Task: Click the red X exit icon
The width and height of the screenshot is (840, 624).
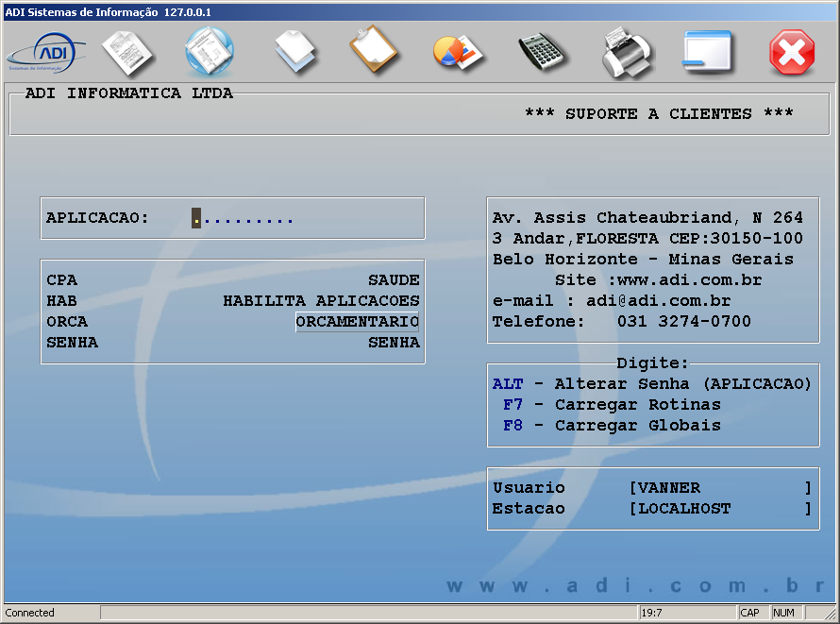Action: (792, 53)
